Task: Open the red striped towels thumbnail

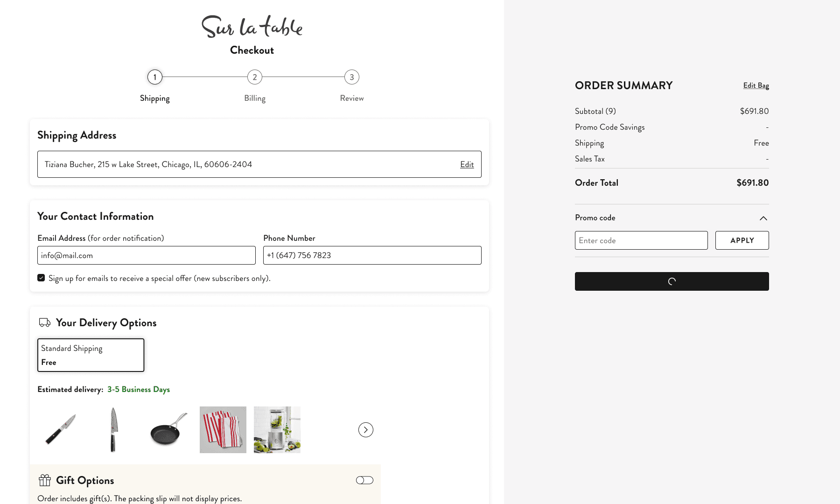Action: coord(223,430)
